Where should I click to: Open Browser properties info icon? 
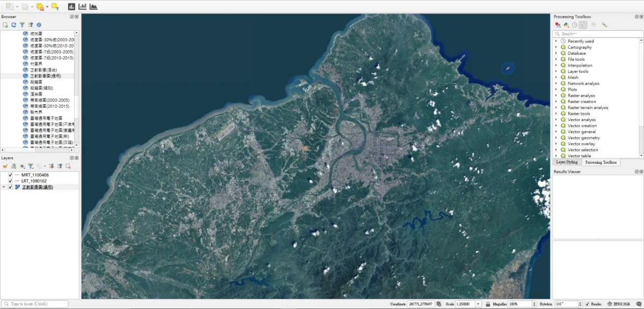pyautogui.click(x=39, y=25)
